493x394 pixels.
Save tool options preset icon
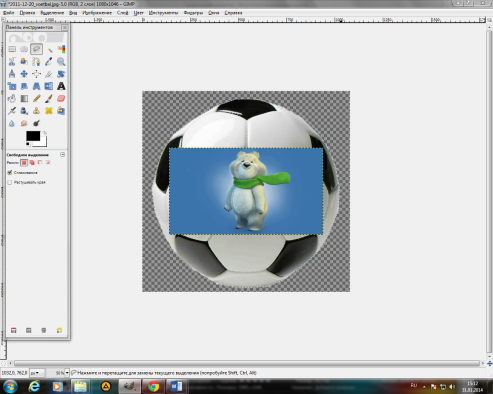14,330
